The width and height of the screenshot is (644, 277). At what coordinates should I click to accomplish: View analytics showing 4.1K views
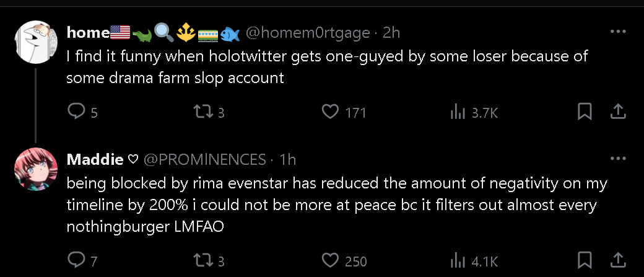tap(458, 261)
